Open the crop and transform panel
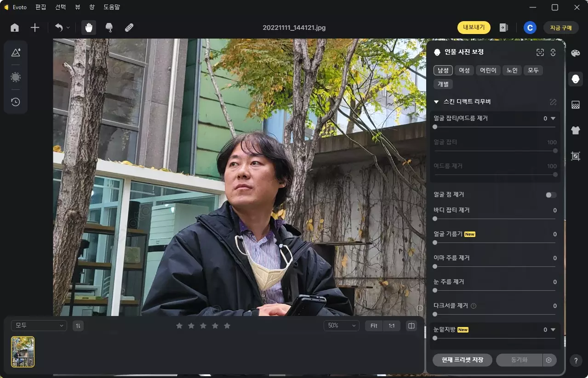Screen dimensions: 588x378 pyautogui.click(x=575, y=156)
